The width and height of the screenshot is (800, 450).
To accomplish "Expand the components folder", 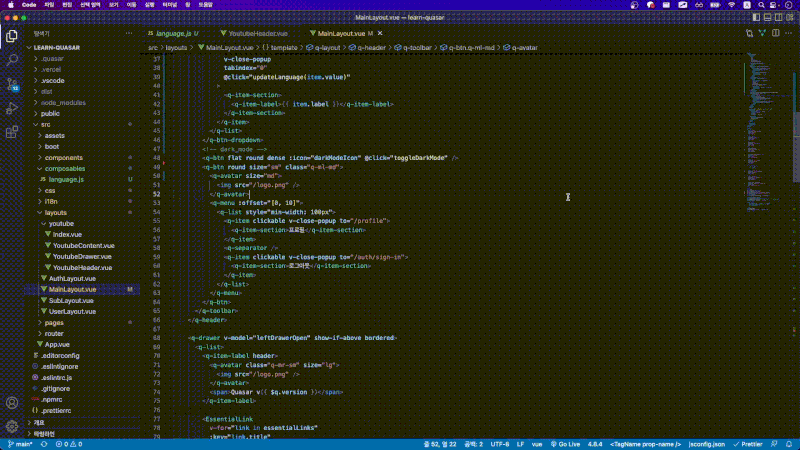I will 63,157.
